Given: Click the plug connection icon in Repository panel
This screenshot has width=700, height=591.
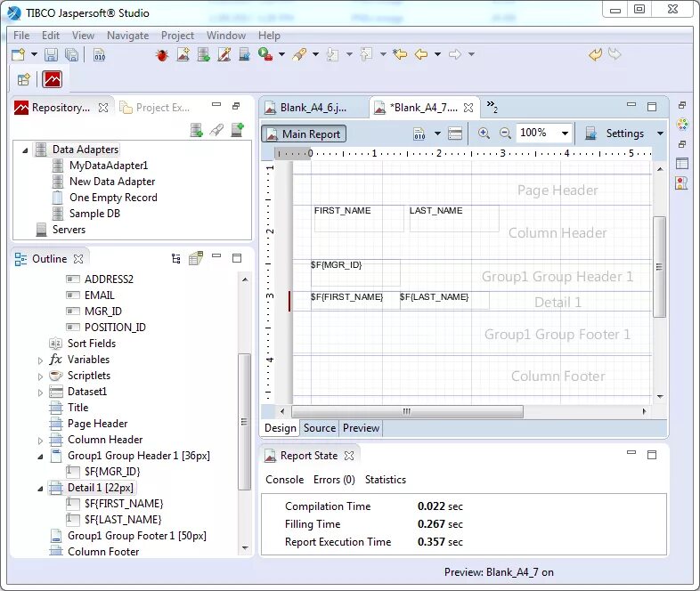Looking at the screenshot, I should (216, 130).
